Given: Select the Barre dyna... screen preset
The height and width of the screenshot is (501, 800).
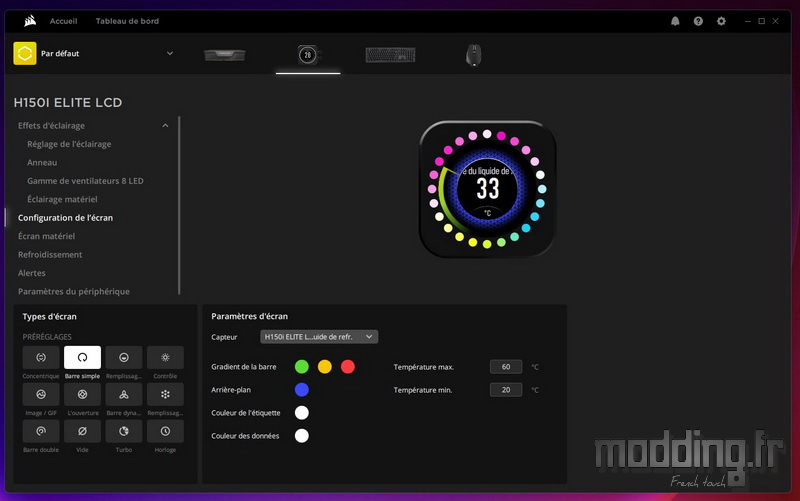Looking at the screenshot, I should [x=123, y=394].
